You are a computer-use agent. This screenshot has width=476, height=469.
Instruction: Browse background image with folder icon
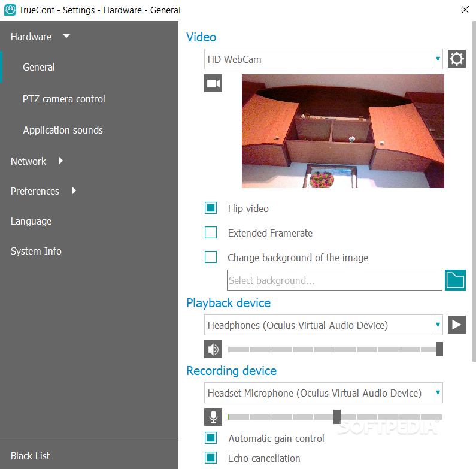click(455, 280)
